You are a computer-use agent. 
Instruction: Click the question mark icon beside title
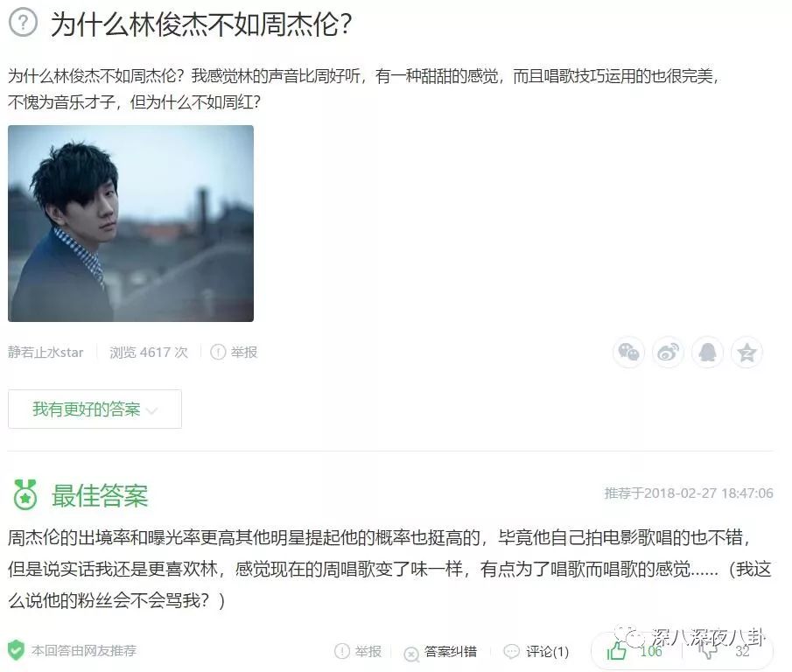tap(24, 23)
